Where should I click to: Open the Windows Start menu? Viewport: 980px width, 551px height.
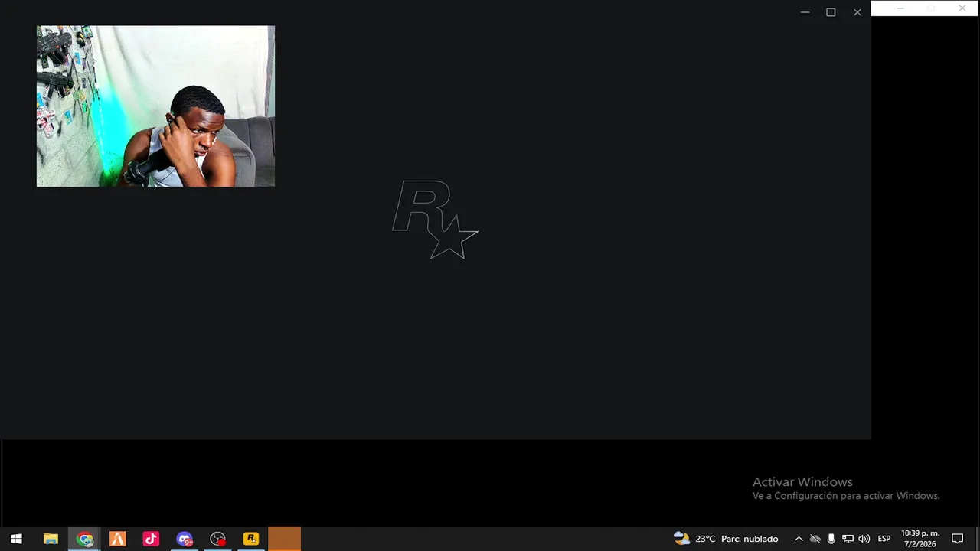(x=16, y=539)
